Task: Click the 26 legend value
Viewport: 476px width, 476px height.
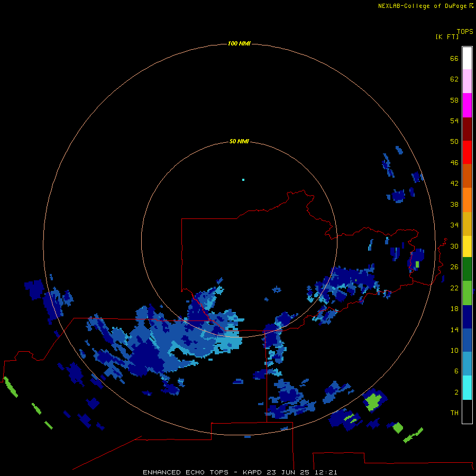Action: (x=454, y=267)
